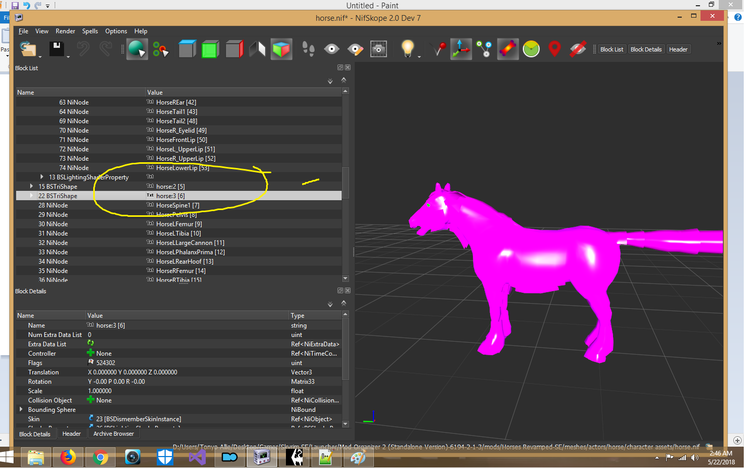Open dropdown arrow beside Load icon
Viewport: 750px width, 468px height.
(40, 57)
